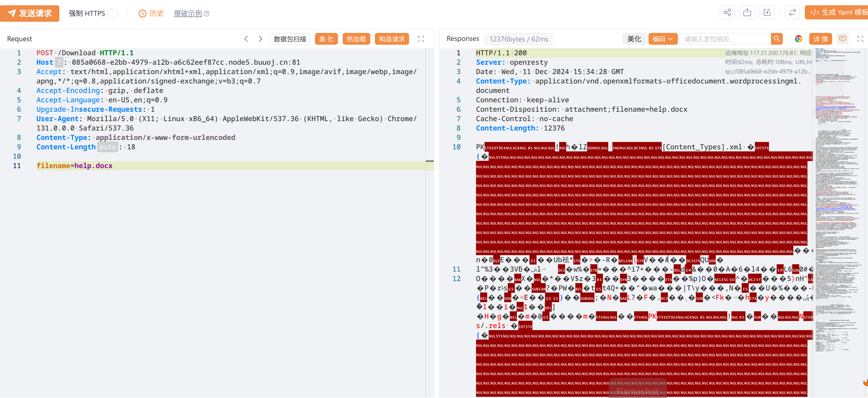Viewport: 868px width, 398px height.
Task: Go to next request with right chevron
Action: click(x=260, y=39)
